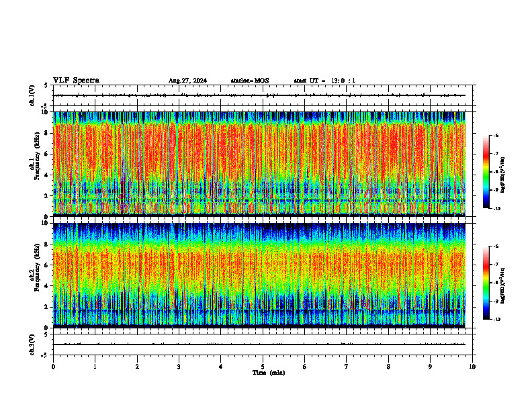Select the ch.2 colorbar log(PSD) unit label
The height and width of the screenshot is (411, 532).
pos(503,286)
